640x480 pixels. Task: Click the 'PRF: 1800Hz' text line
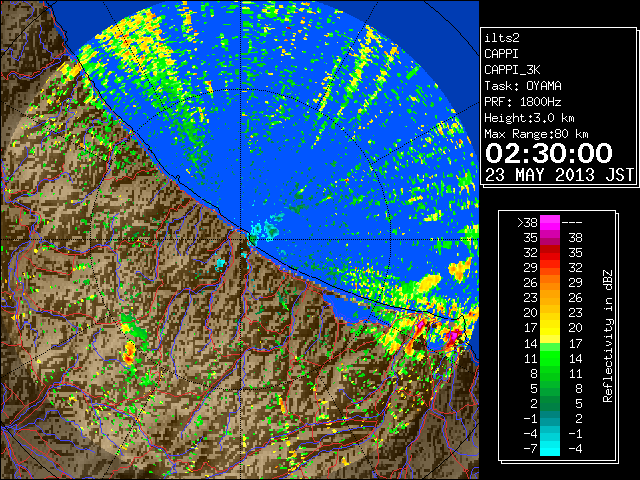point(522,102)
